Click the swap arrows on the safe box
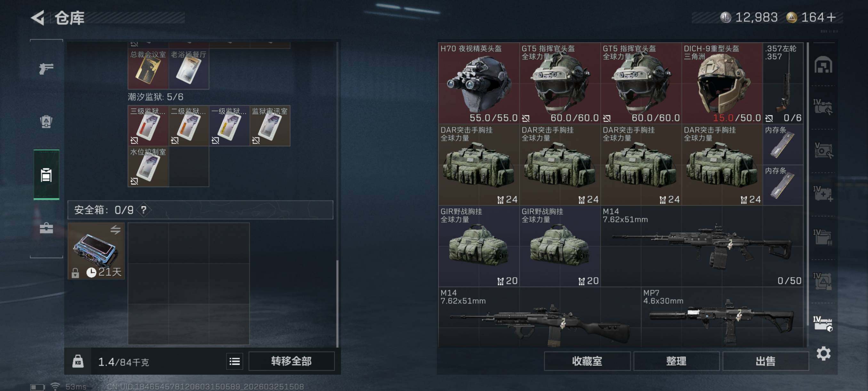 [x=115, y=230]
